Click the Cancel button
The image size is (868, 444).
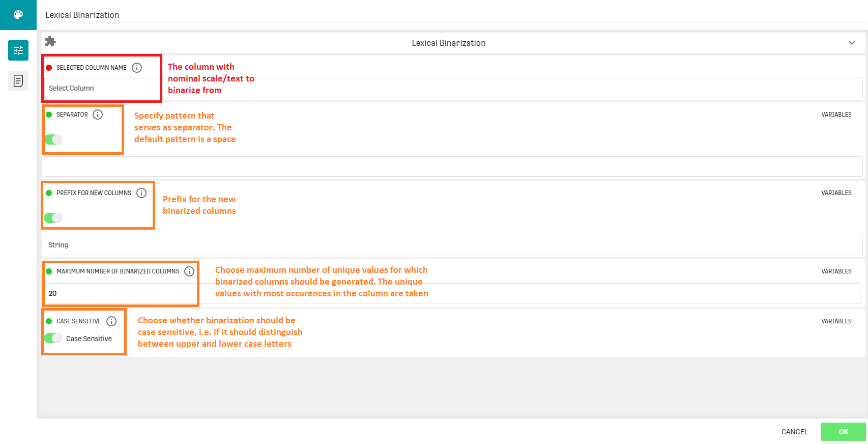(x=795, y=432)
